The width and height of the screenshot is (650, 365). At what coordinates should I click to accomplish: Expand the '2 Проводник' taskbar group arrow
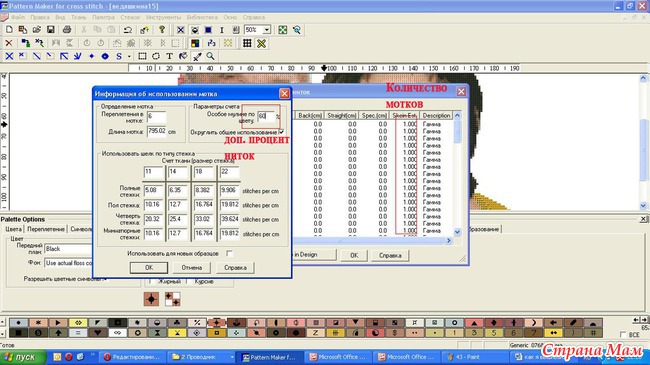click(232, 357)
